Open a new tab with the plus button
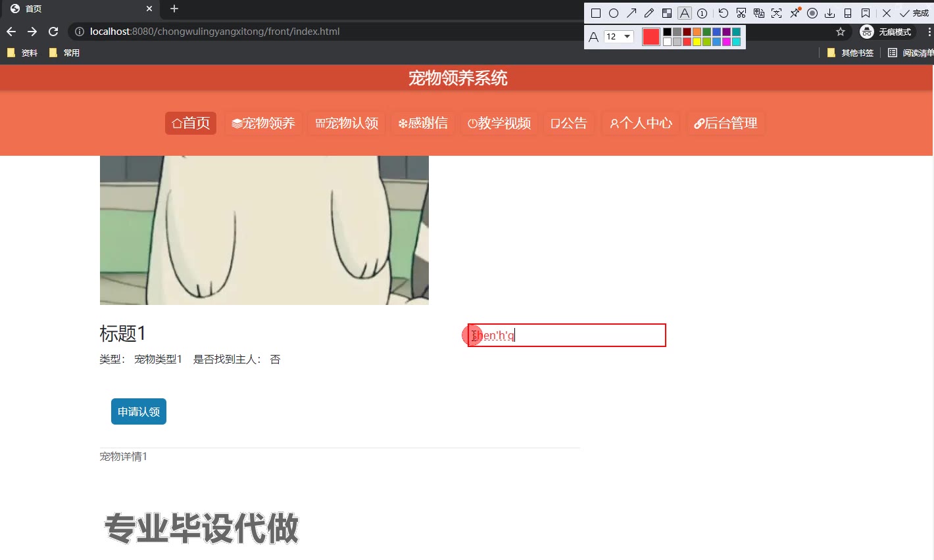Viewport: 934px width, 560px height. (x=174, y=9)
